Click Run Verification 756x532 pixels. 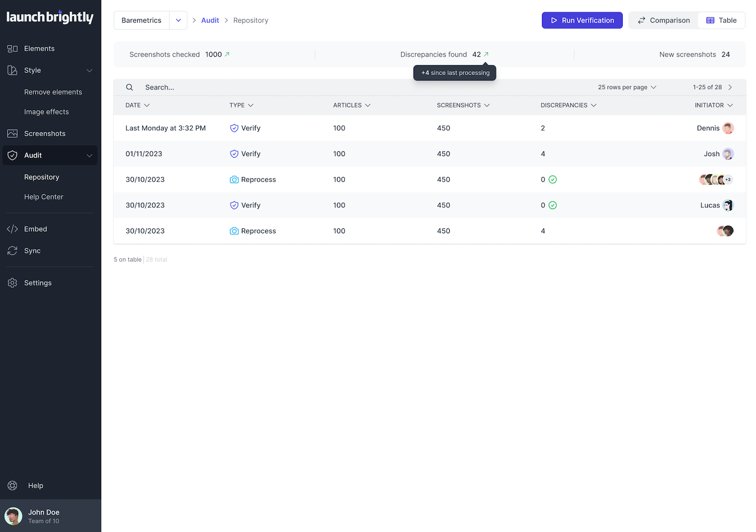pos(582,20)
